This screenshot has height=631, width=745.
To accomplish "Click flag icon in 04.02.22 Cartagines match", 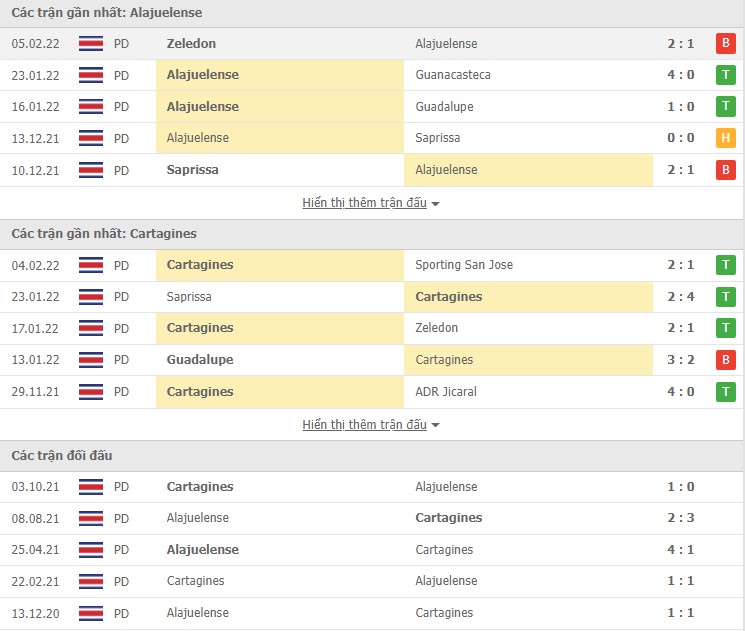I will point(91,265).
